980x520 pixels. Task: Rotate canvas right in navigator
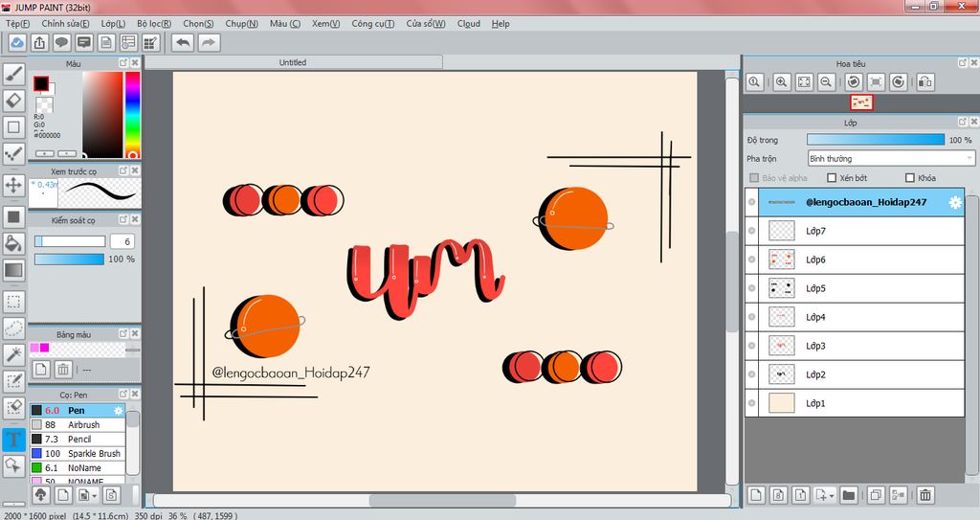[x=898, y=82]
